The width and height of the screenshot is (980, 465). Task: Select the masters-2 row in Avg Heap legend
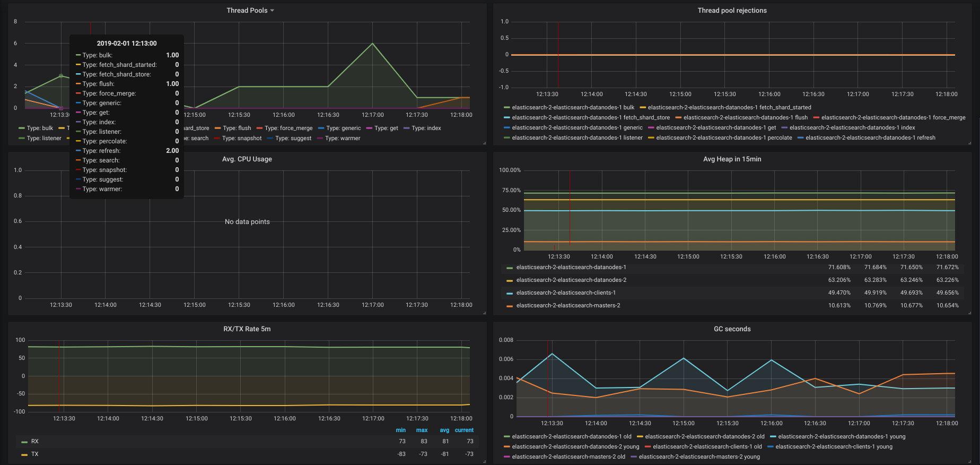point(568,305)
